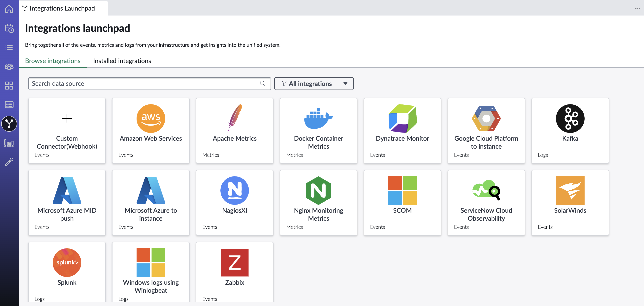Open the SCOM card title

click(x=402, y=210)
